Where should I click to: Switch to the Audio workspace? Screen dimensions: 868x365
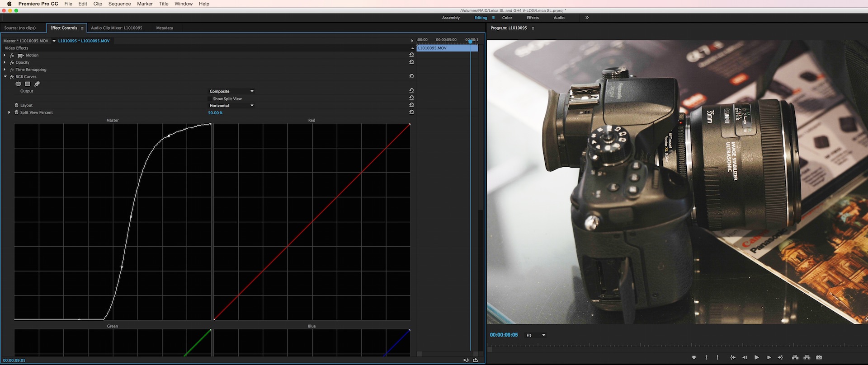tap(559, 18)
